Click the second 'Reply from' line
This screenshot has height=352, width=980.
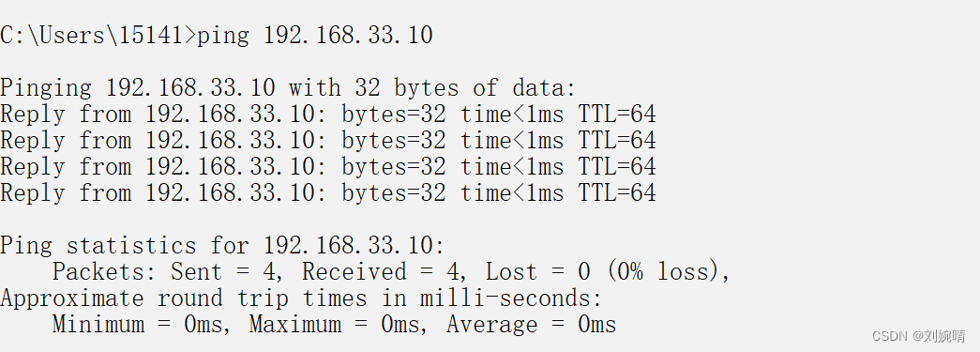[328, 141]
